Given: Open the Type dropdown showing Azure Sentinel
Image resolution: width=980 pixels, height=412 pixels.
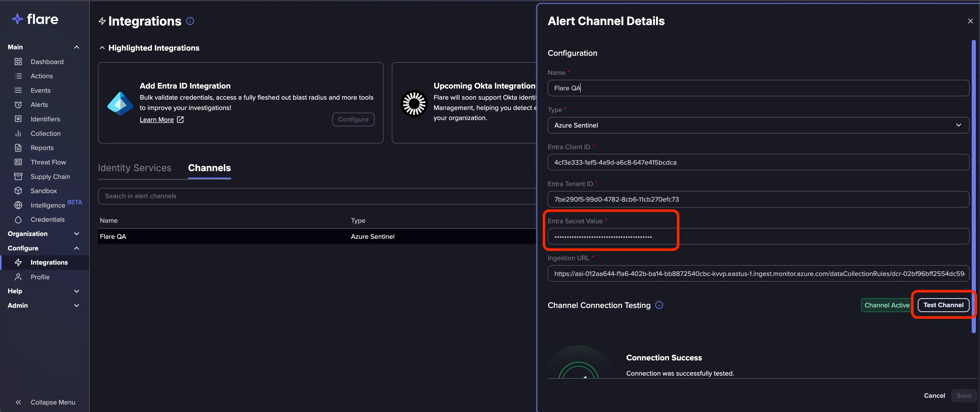Looking at the screenshot, I should coord(758,125).
